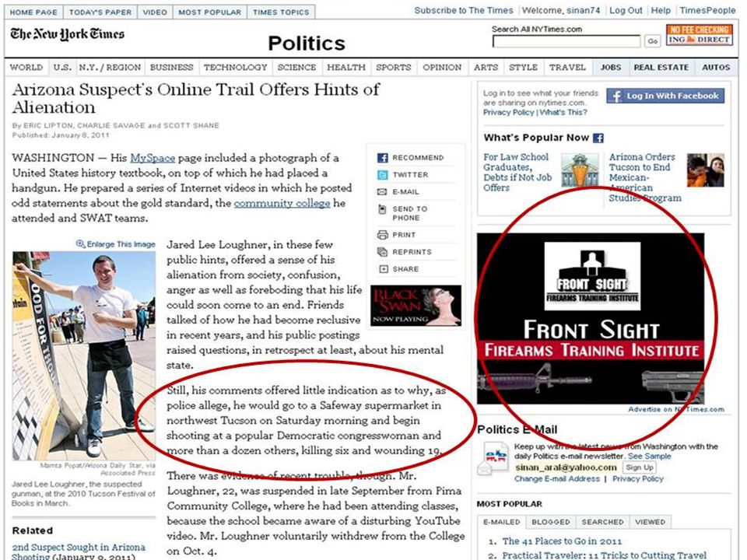
Task: Click the Tucson studies article thumbnail
Action: click(x=706, y=170)
